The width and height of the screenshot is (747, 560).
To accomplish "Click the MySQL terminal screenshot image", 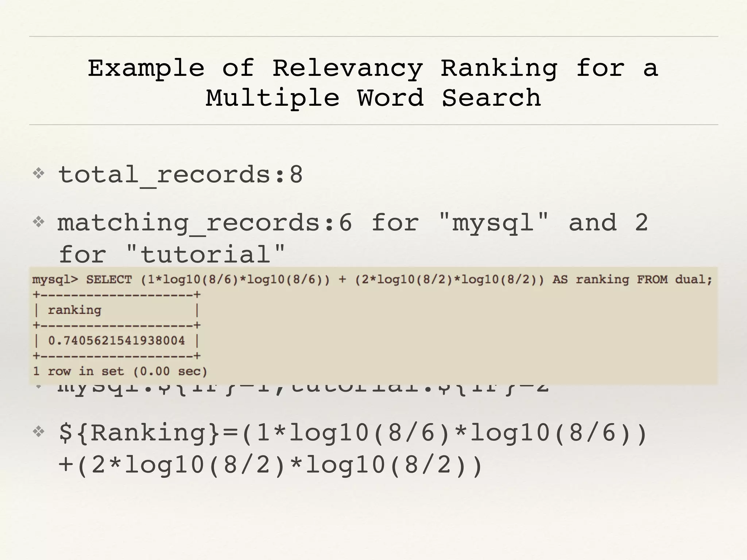I will [x=373, y=325].
